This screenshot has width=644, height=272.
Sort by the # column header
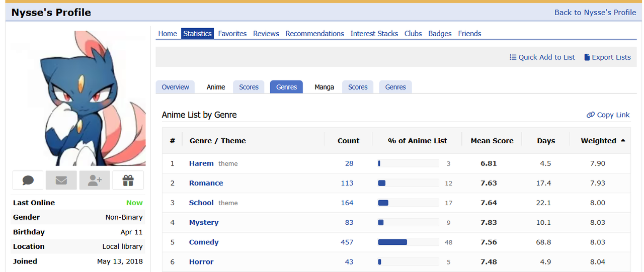coord(172,141)
